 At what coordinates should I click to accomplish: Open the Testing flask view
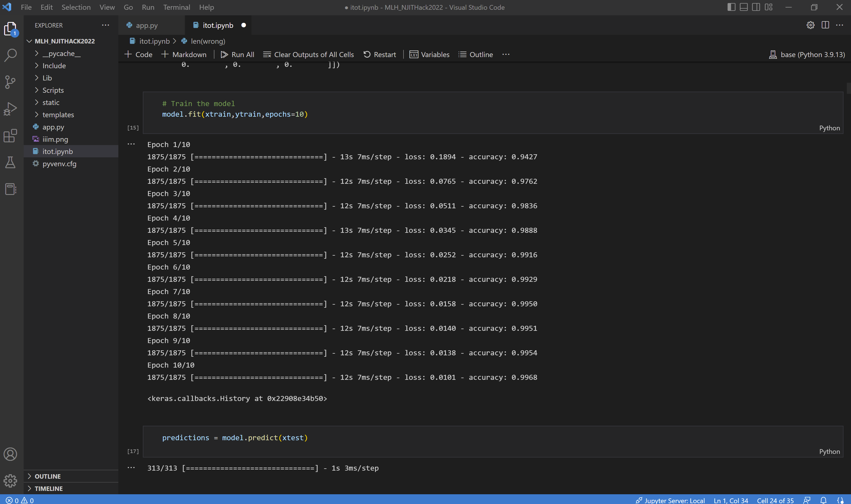tap(10, 162)
